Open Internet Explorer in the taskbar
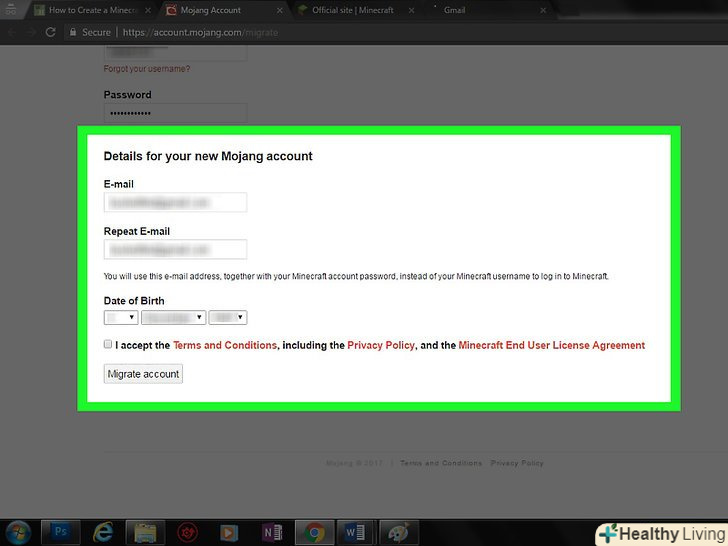Screen dimensions: 728x546 [103, 532]
